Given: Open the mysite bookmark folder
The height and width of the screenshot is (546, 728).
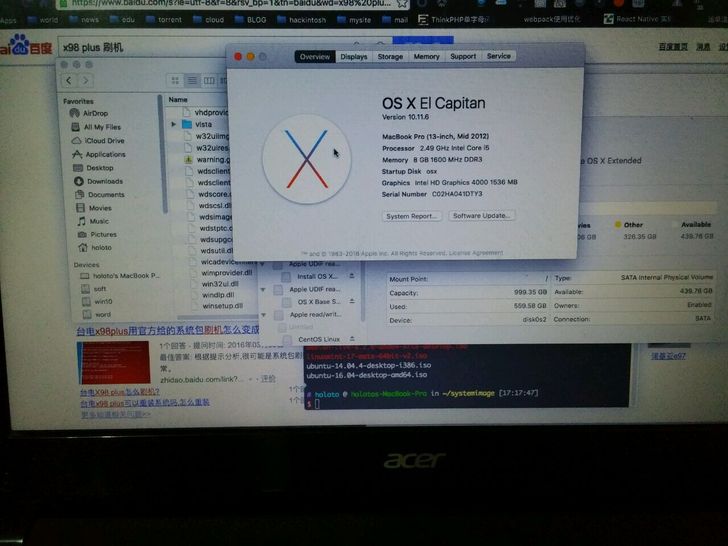Looking at the screenshot, I should pos(354,20).
